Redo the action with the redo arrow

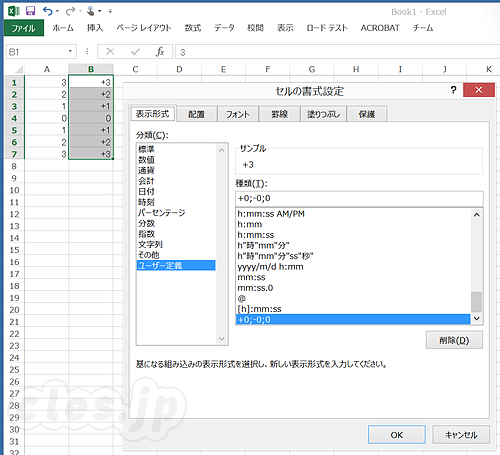click(x=70, y=11)
